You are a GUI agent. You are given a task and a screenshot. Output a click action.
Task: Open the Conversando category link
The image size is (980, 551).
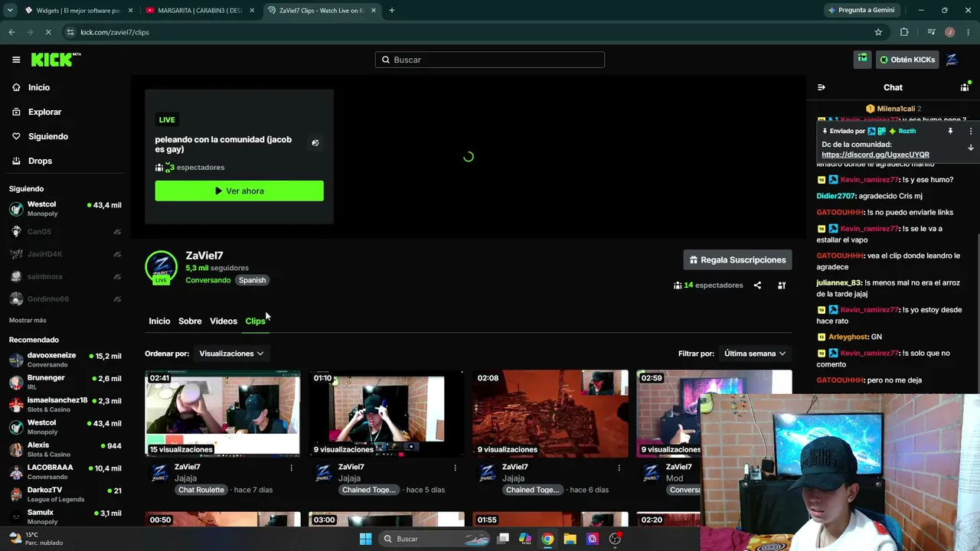(x=207, y=280)
